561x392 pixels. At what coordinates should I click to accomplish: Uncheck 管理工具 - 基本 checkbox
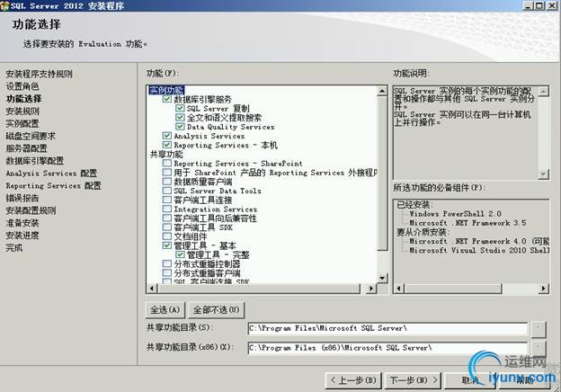click(166, 245)
